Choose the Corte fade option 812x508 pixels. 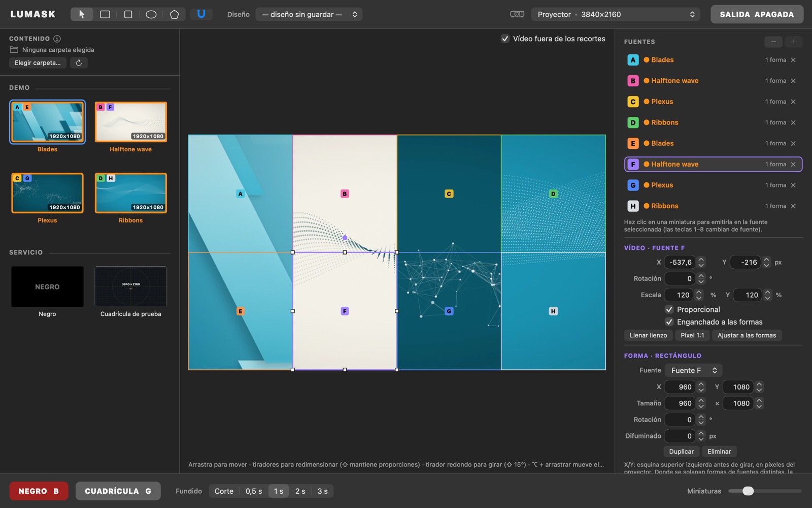click(x=224, y=491)
